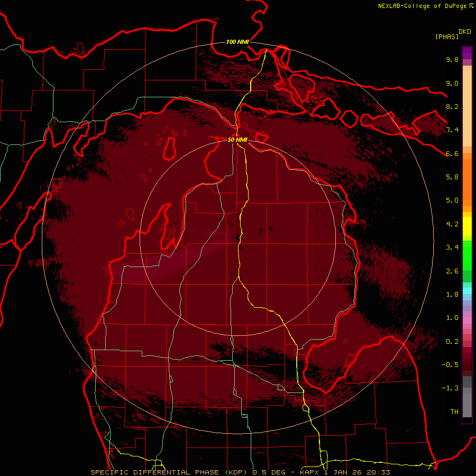Click the DKD unit label above color scale

tap(465, 32)
